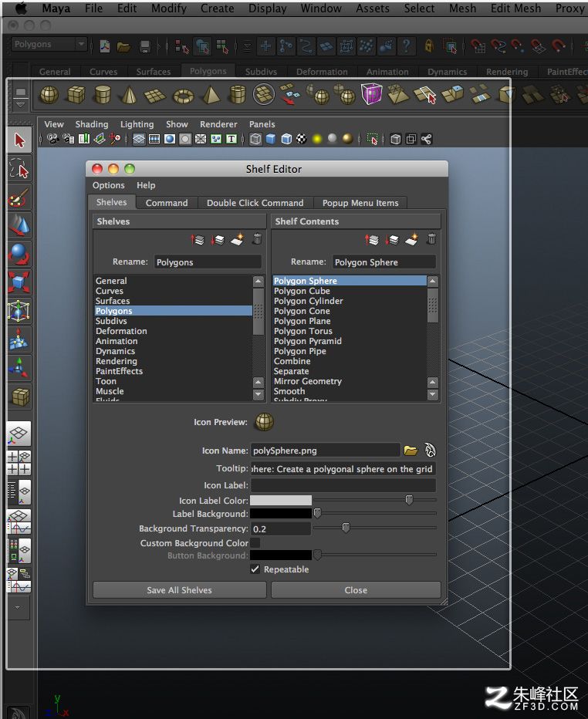Open shelf options arrow at shelf left
Image resolution: width=588 pixels, height=719 pixels.
point(20,105)
